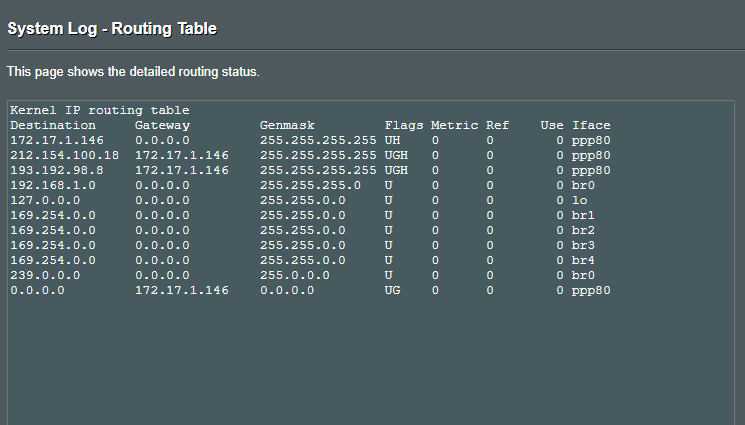Select the 212.154.100.18 destination entry
The image size is (745, 425).
[x=64, y=155]
